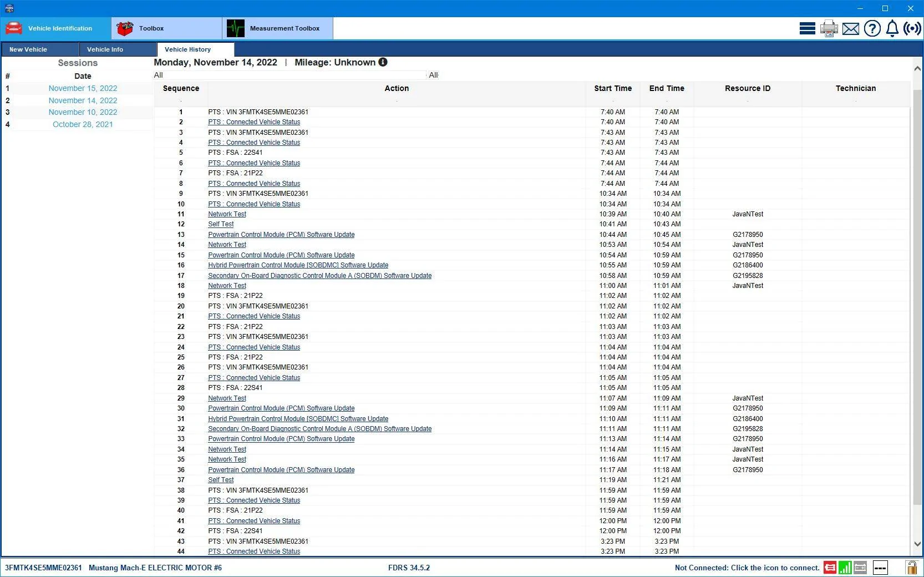Click the End Time column header
Image resolution: width=924 pixels, height=577 pixels.
coord(667,88)
